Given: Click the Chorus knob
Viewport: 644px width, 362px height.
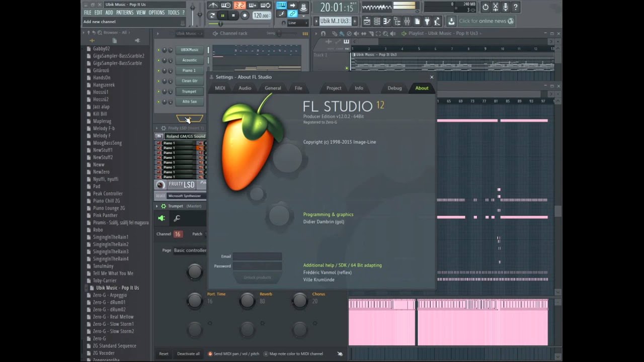Looking at the screenshot, I should pos(300,301).
